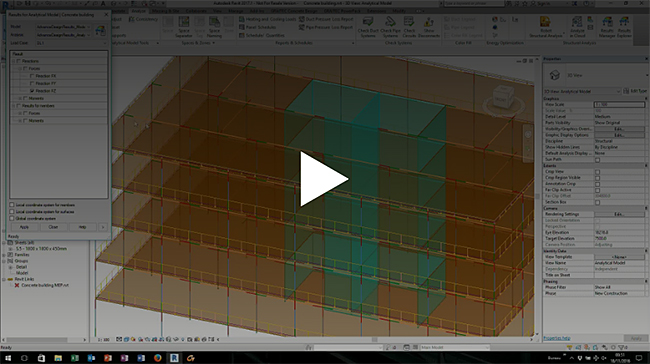
Task: Open Panel Schedules
Action: pos(257,27)
